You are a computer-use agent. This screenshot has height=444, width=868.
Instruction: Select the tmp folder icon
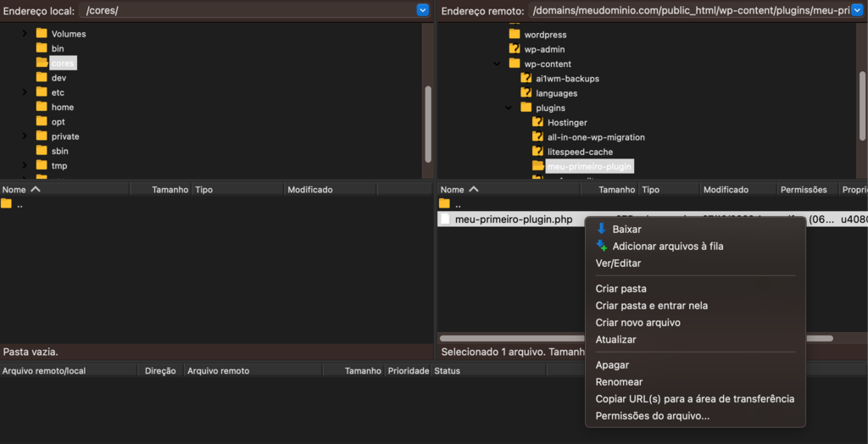point(42,165)
